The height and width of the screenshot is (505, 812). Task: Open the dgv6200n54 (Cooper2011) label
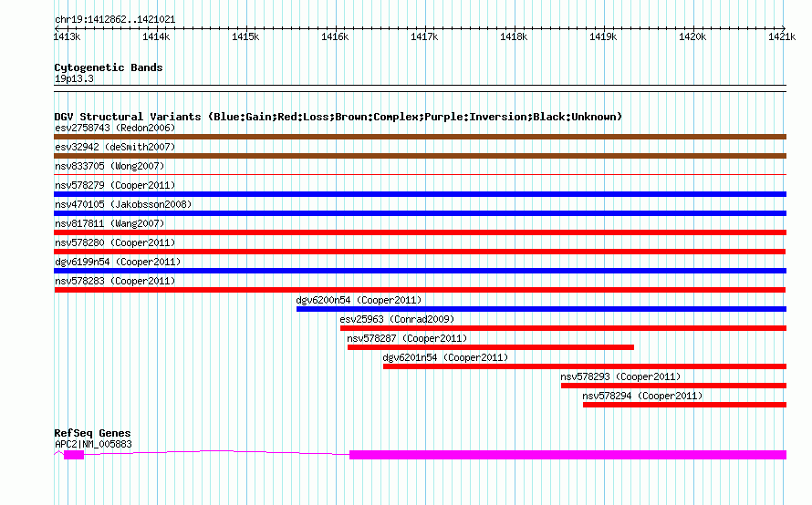359,300
